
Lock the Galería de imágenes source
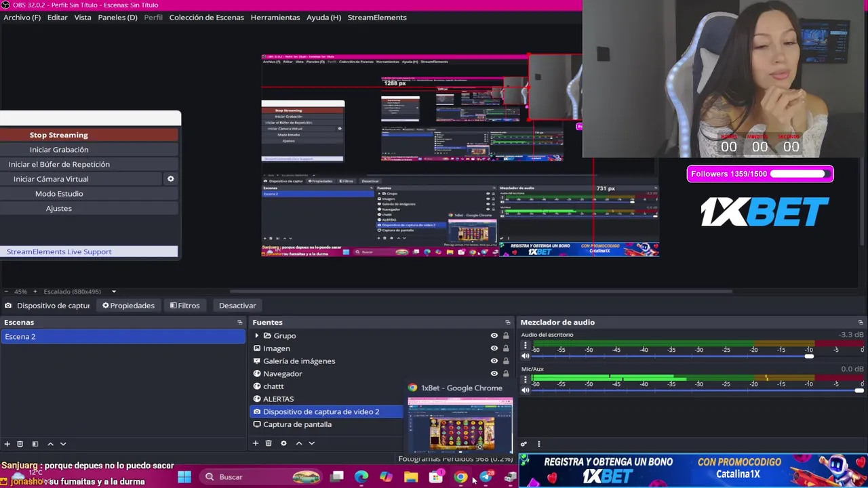506,361
